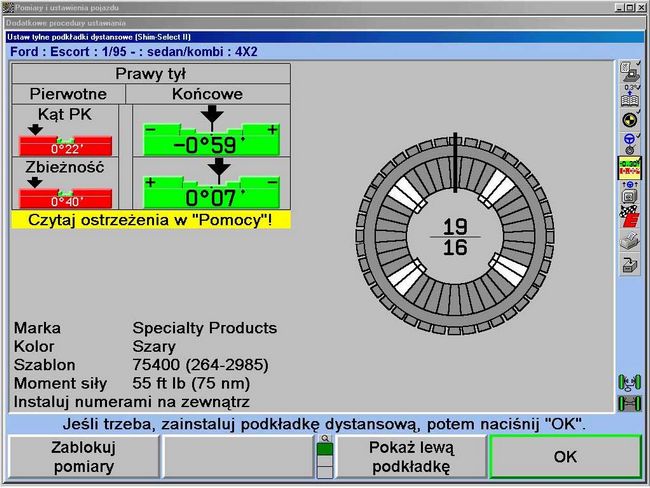Click the yellow "Czytaj ostrzeżenia" warning banner

(x=150, y=219)
